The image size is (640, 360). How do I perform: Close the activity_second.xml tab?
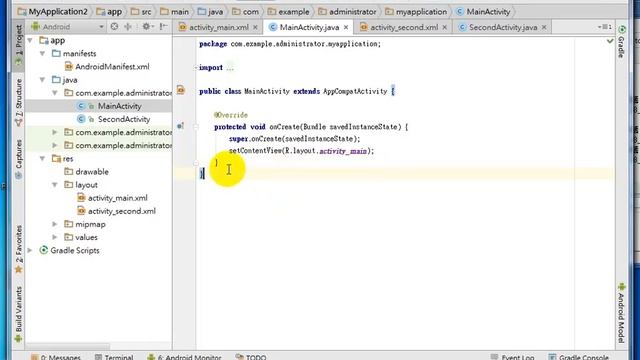(444, 27)
